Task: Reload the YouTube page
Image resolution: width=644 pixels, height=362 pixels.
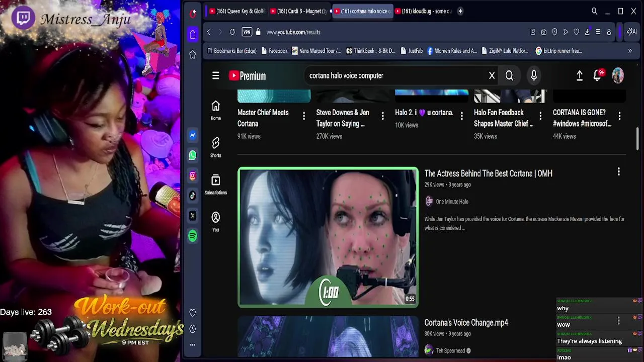Action: tap(232, 32)
